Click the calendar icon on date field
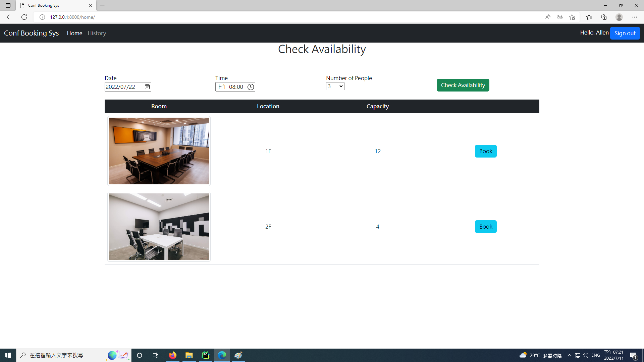Image resolution: width=644 pixels, height=362 pixels. pos(147,86)
